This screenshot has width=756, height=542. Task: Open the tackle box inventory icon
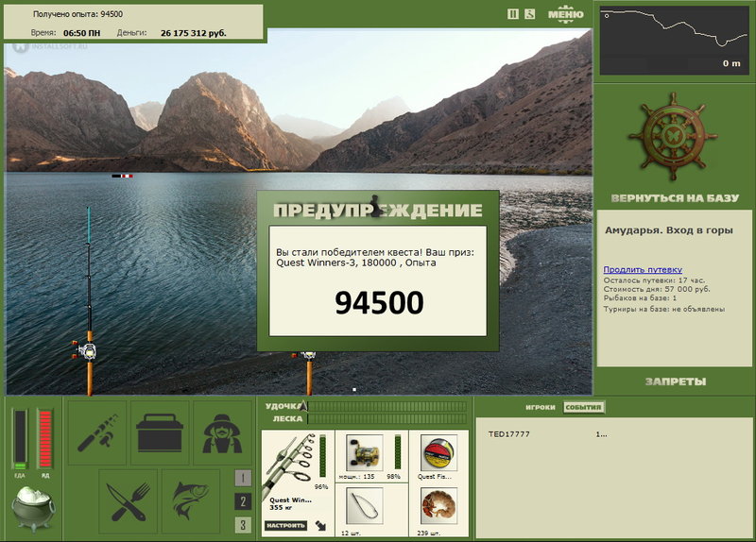click(160, 432)
